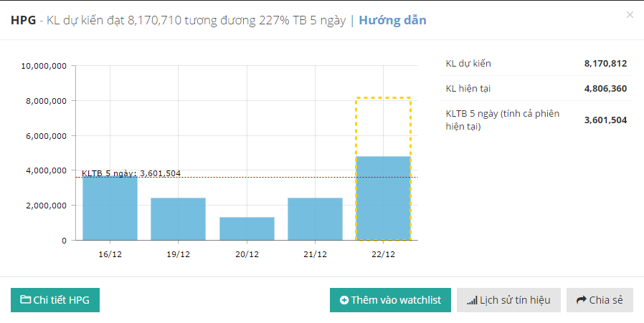The height and width of the screenshot is (323, 644).
Task: Click the KL dự kiến value 8,170,812
Action: tap(605, 64)
